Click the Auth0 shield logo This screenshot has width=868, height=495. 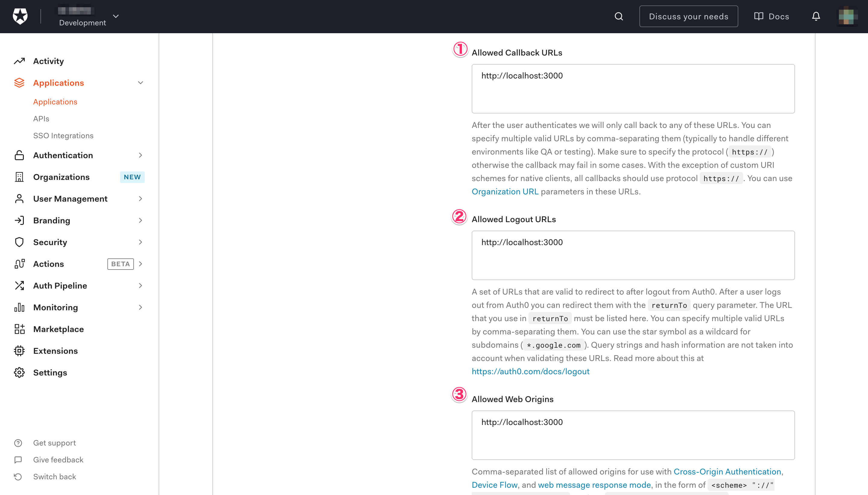20,16
